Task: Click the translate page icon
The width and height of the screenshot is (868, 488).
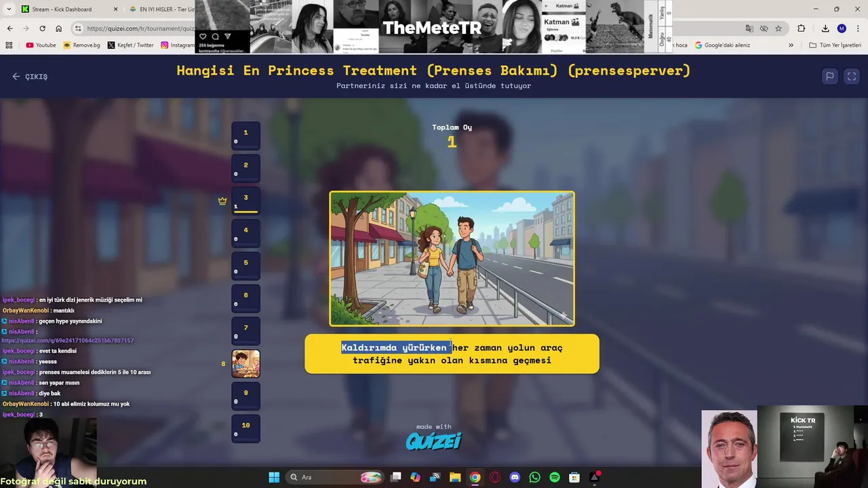Action: click(x=749, y=28)
